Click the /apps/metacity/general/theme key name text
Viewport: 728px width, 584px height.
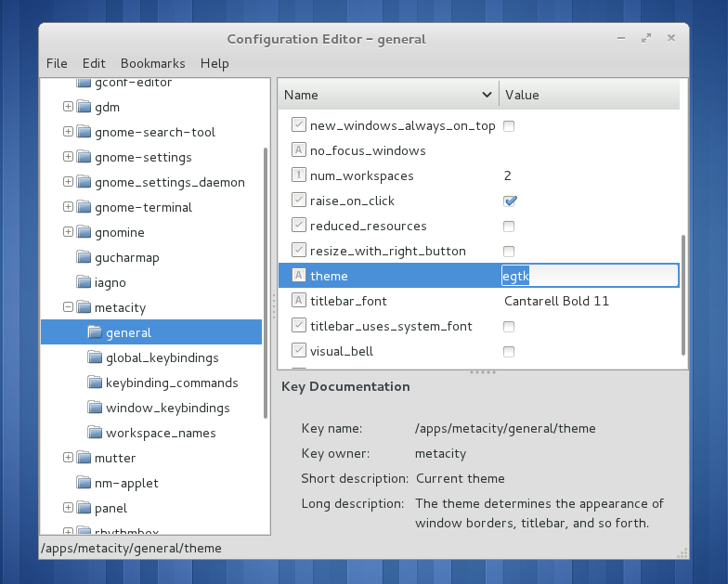505,428
